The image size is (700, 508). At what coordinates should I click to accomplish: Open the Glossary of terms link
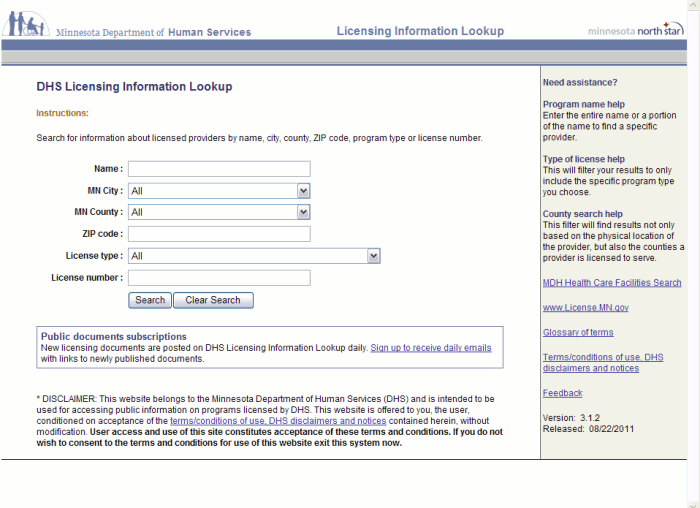pyautogui.click(x=578, y=333)
